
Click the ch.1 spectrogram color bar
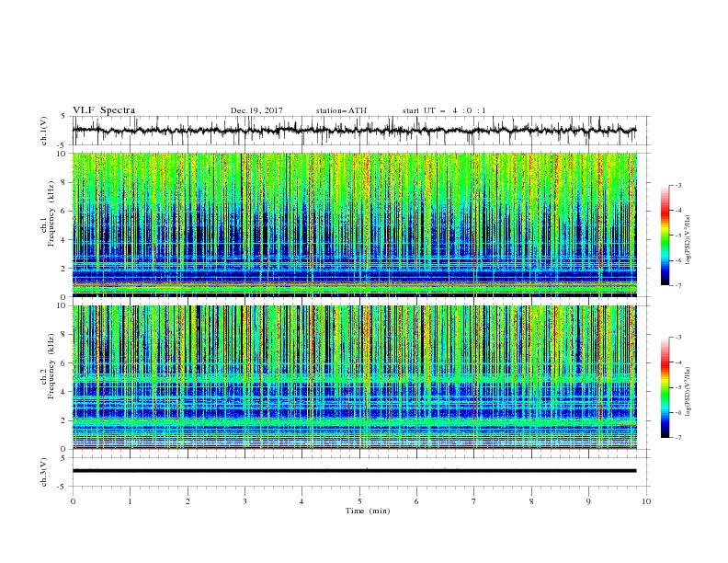point(665,235)
